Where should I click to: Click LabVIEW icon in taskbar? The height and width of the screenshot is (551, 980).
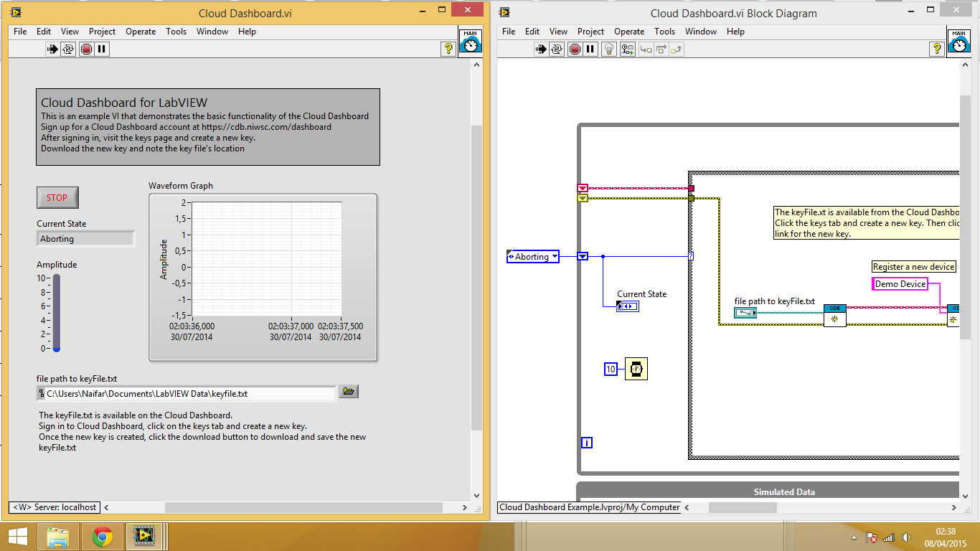coord(145,536)
